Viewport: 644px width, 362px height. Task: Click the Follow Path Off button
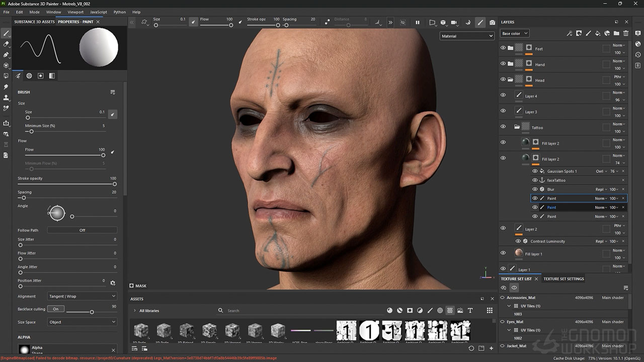point(82,230)
